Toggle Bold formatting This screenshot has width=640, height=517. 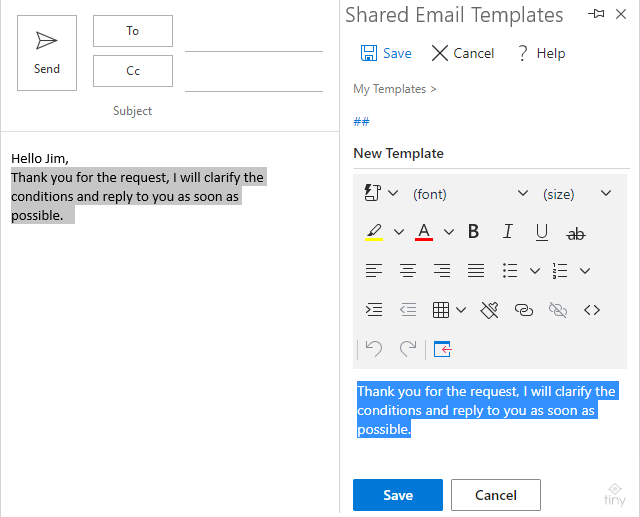pos(473,232)
